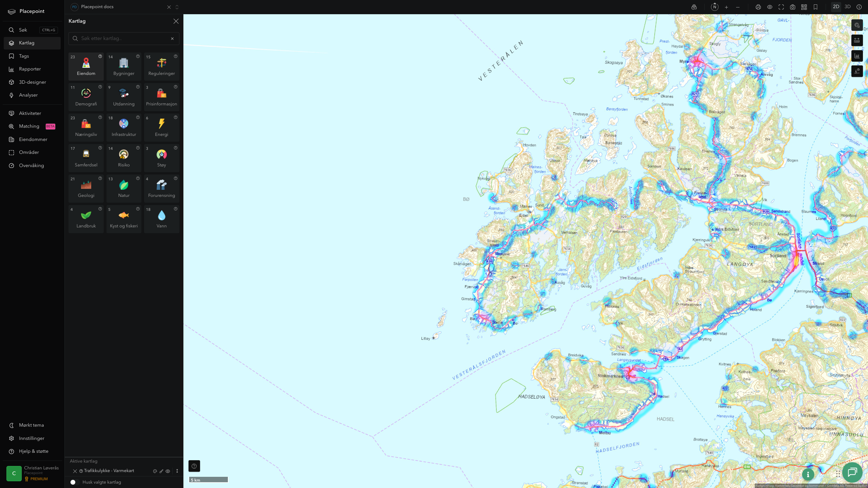Image resolution: width=868 pixels, height=488 pixels.
Task: Open the Støy layer category
Action: click(161, 158)
